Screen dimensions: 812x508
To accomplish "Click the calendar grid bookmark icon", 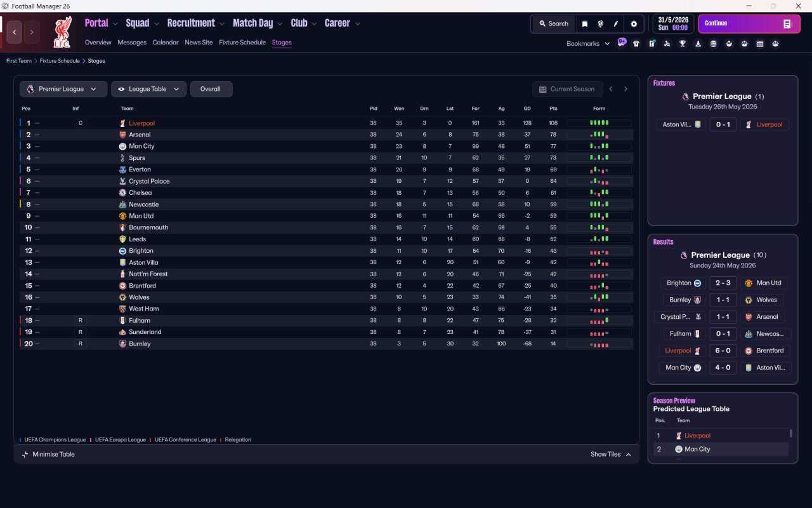I will [x=760, y=44].
